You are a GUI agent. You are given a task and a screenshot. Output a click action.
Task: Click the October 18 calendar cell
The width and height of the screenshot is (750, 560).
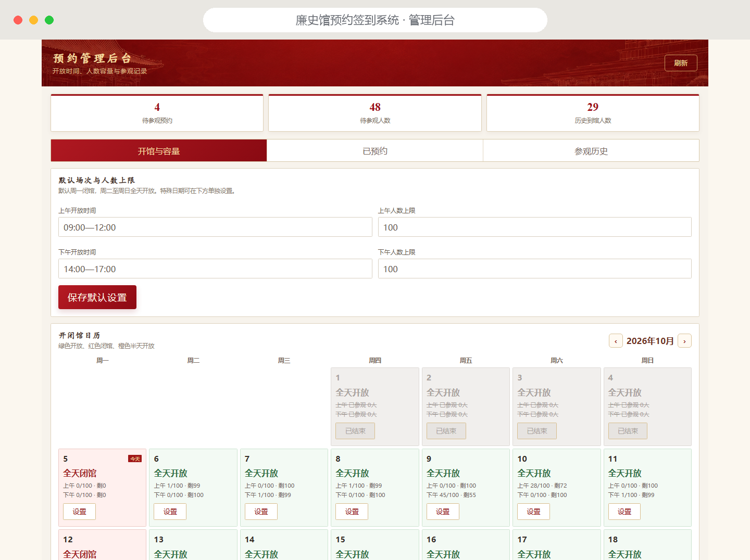[x=647, y=545]
